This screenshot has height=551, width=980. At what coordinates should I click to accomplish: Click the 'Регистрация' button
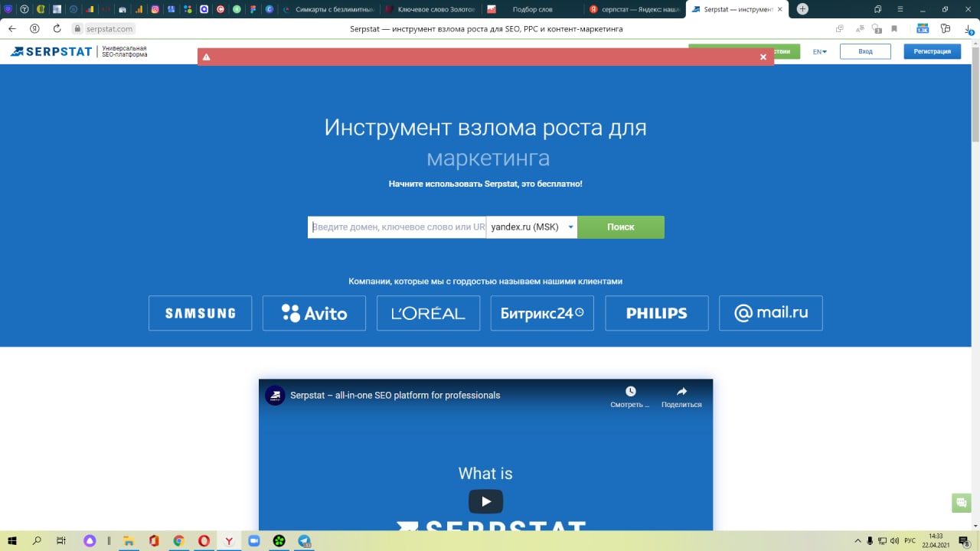point(932,51)
